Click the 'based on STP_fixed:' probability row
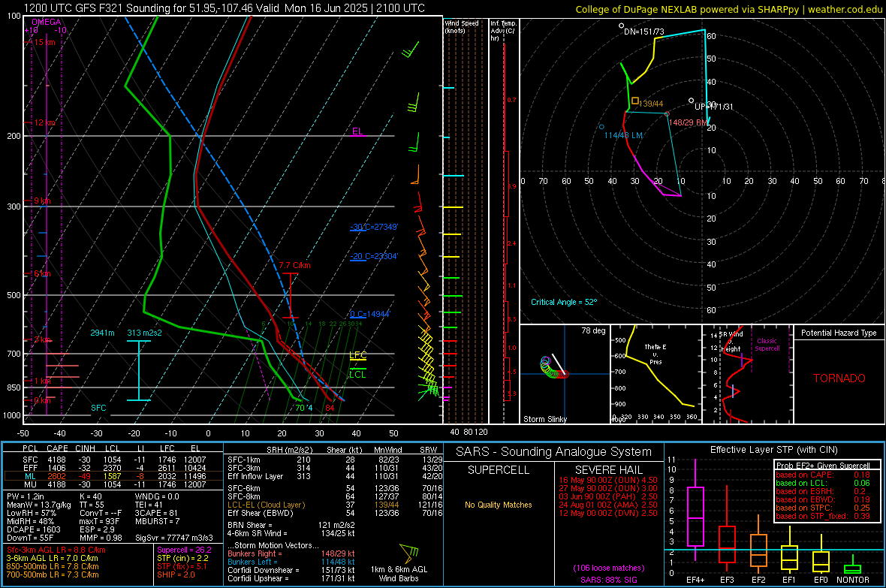886x588 pixels. pyautogui.click(x=823, y=516)
